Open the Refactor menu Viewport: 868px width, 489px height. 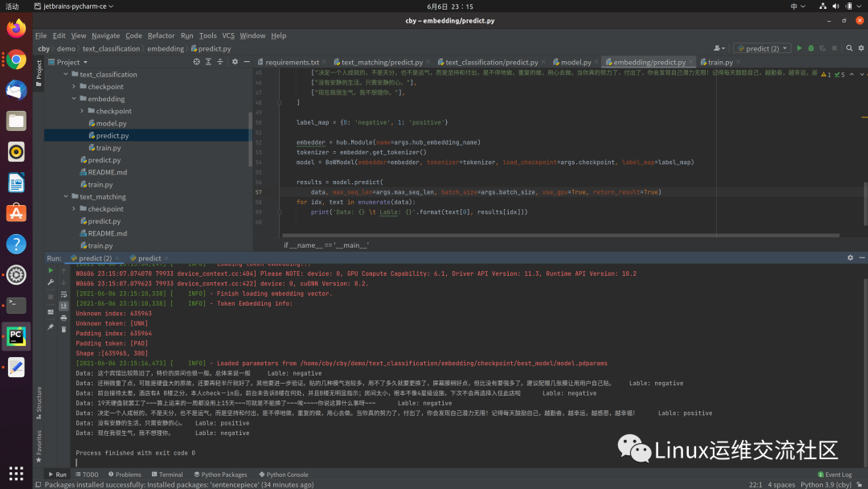[161, 35]
